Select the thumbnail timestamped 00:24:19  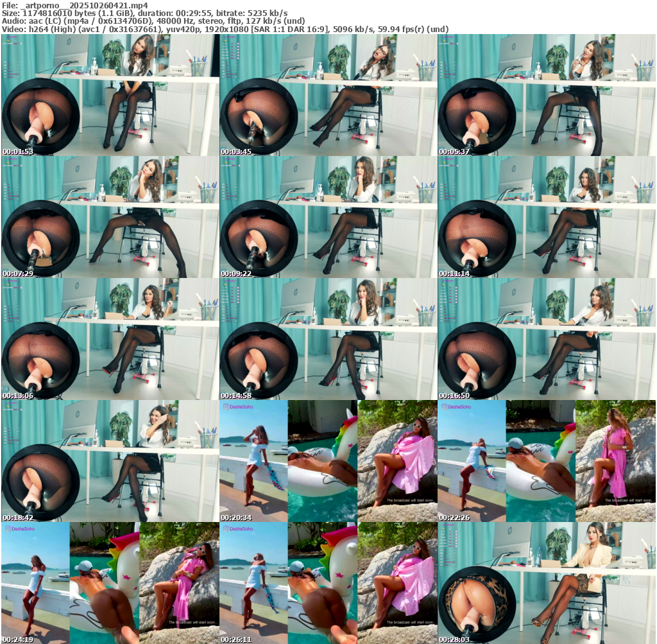tap(110, 583)
